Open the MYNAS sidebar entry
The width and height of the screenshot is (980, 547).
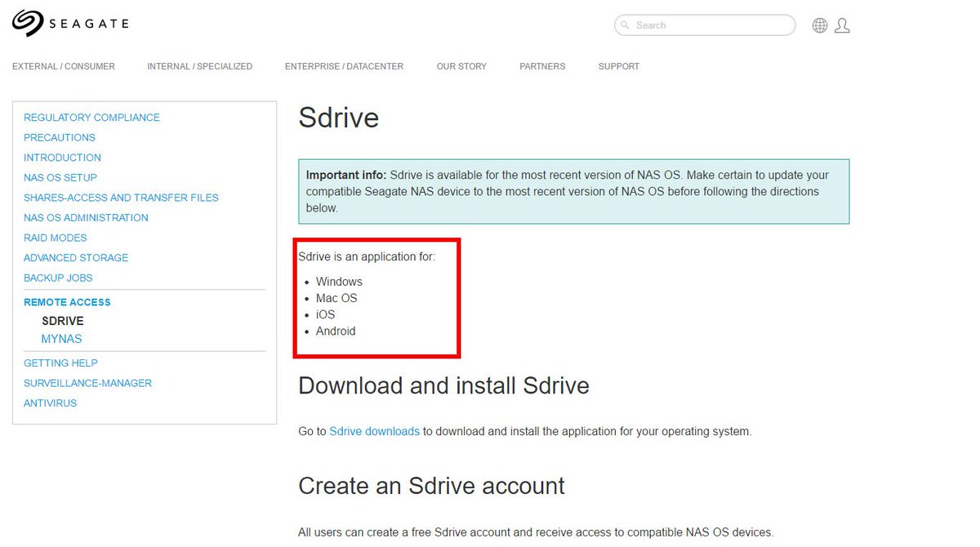pyautogui.click(x=61, y=339)
